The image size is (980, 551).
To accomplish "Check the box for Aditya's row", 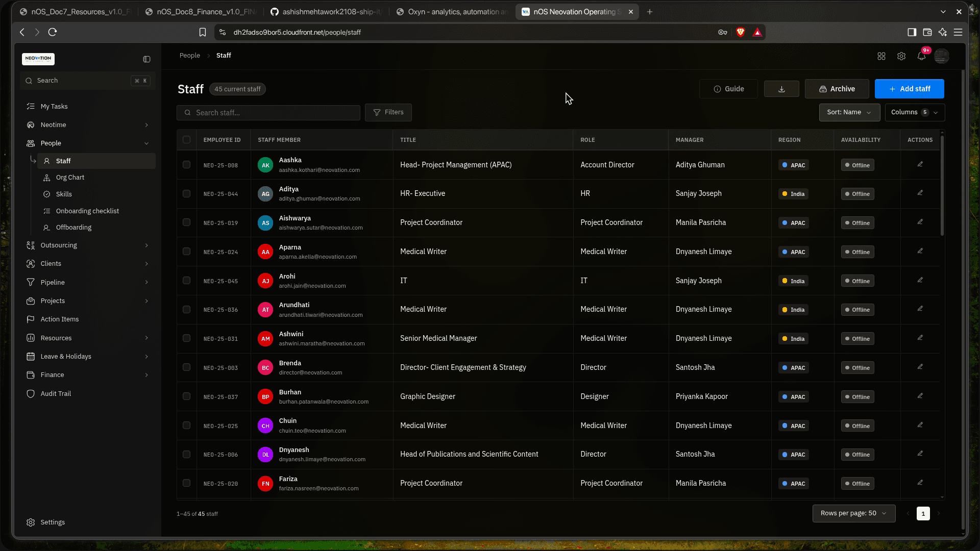I will [187, 194].
